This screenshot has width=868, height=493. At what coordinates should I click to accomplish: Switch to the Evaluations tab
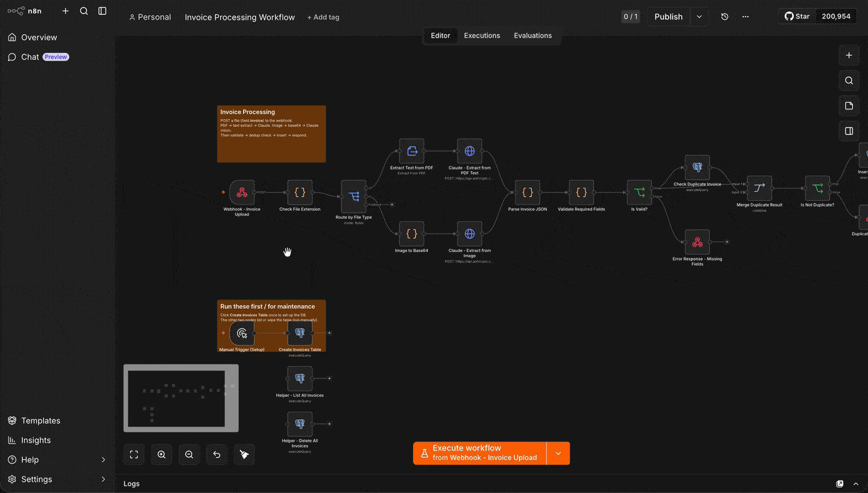click(x=533, y=36)
